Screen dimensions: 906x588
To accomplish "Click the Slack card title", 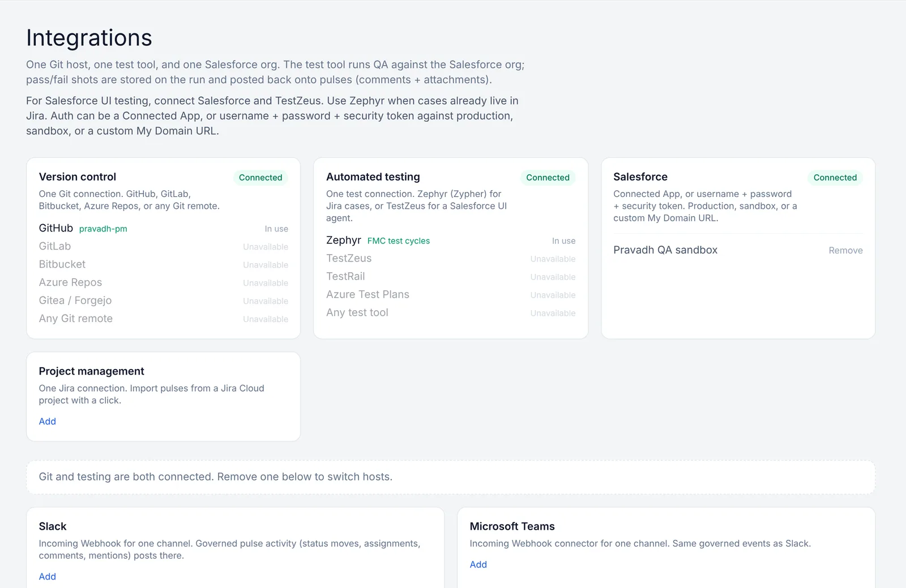I will [53, 526].
